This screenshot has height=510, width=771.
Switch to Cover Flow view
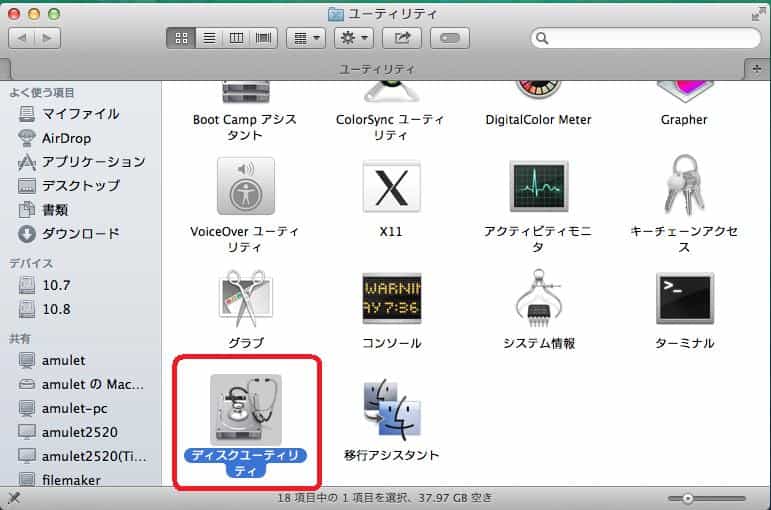[264, 38]
